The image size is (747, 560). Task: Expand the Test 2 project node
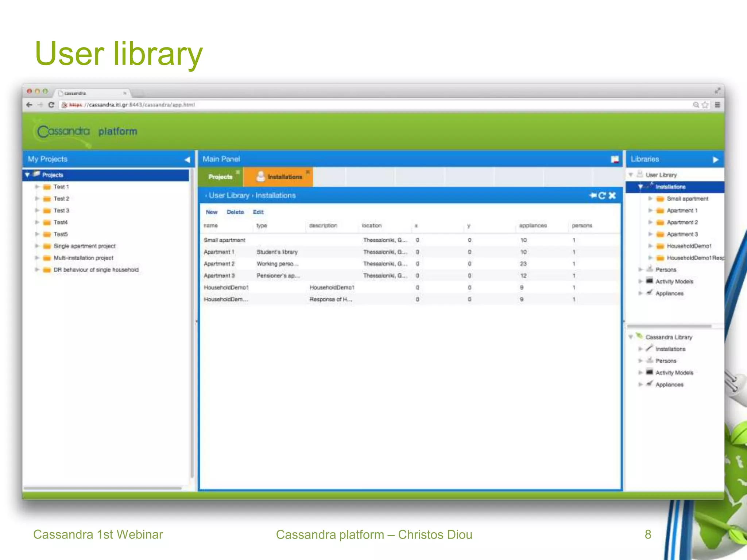click(x=37, y=199)
